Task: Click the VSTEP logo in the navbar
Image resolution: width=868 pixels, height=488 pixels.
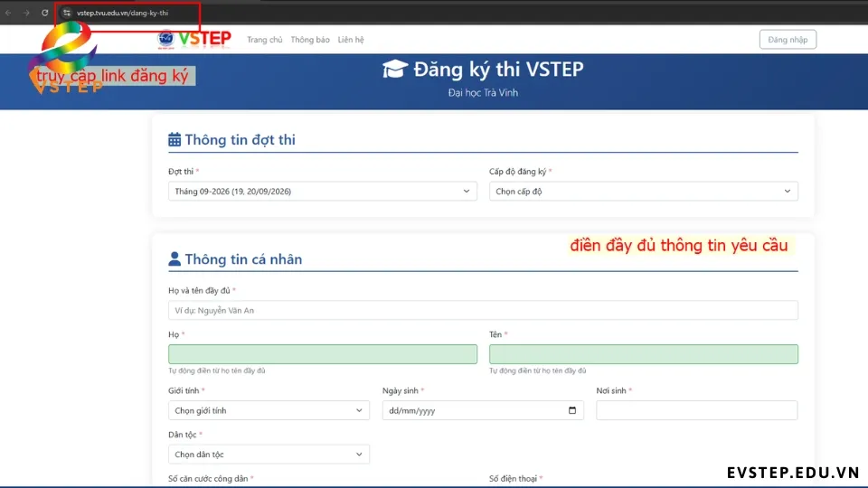Action: 194,39
